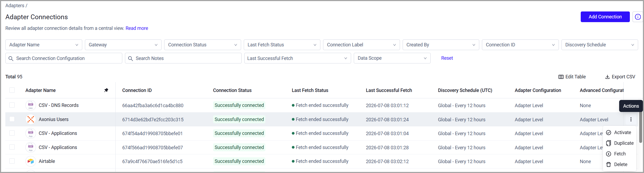Click the Last Fetch Status column header

click(310, 90)
